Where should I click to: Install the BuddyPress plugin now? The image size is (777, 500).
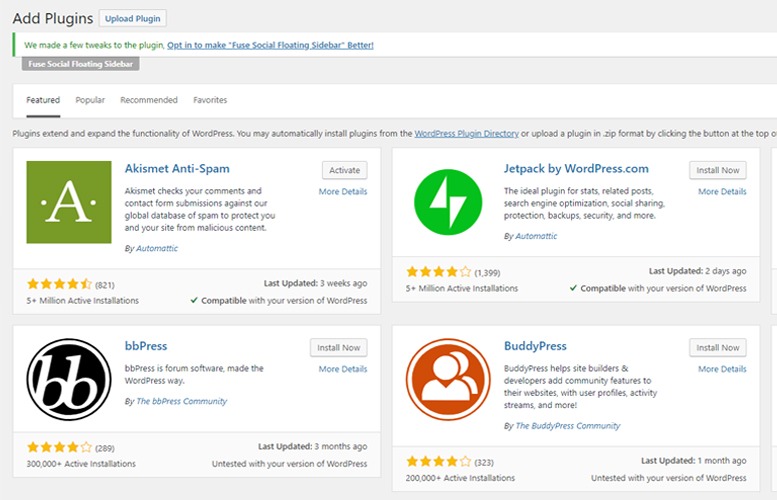[718, 347]
